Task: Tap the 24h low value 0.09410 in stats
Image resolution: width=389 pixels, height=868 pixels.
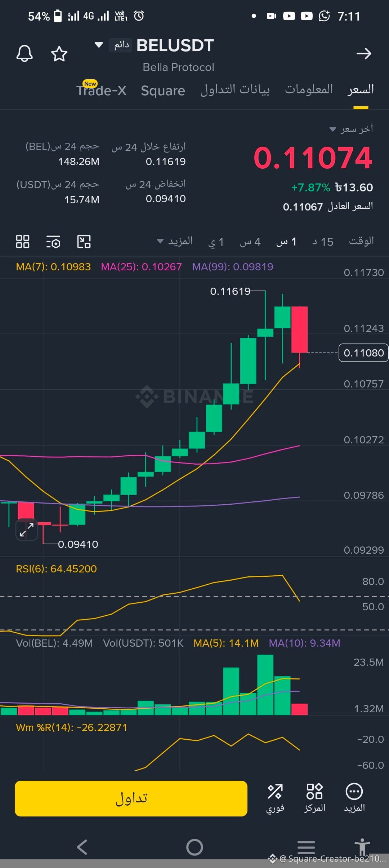Action: coord(166,199)
